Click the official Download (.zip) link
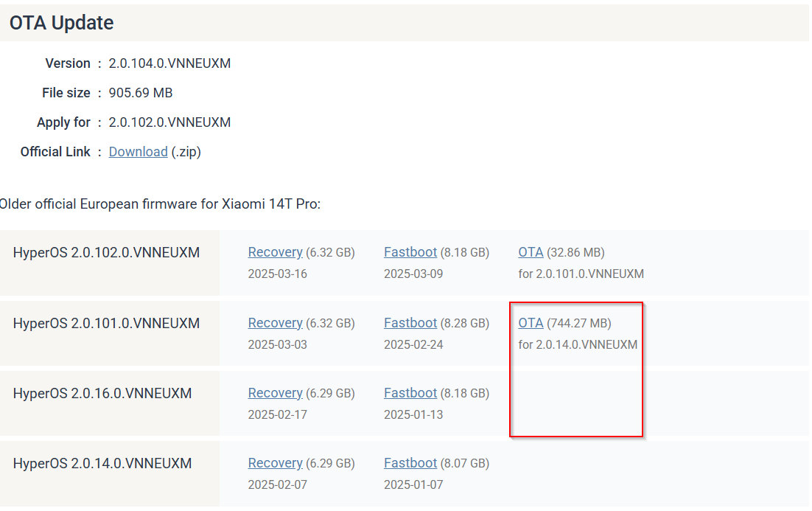Viewport: 812px width, 511px height. coord(138,152)
